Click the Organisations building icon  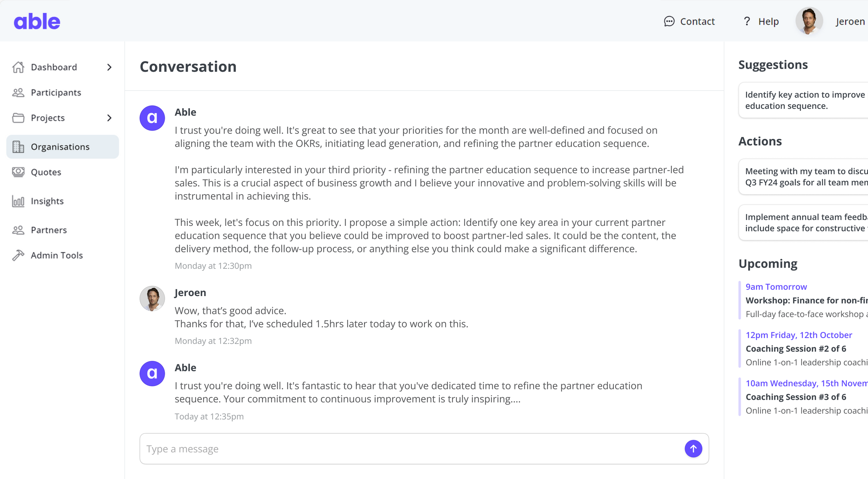point(18,147)
